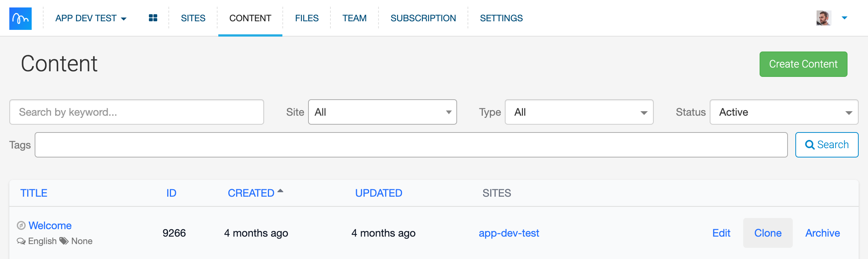Open the Status dropdown showing Active
Image resolution: width=868 pixels, height=259 pixels.
tap(784, 112)
